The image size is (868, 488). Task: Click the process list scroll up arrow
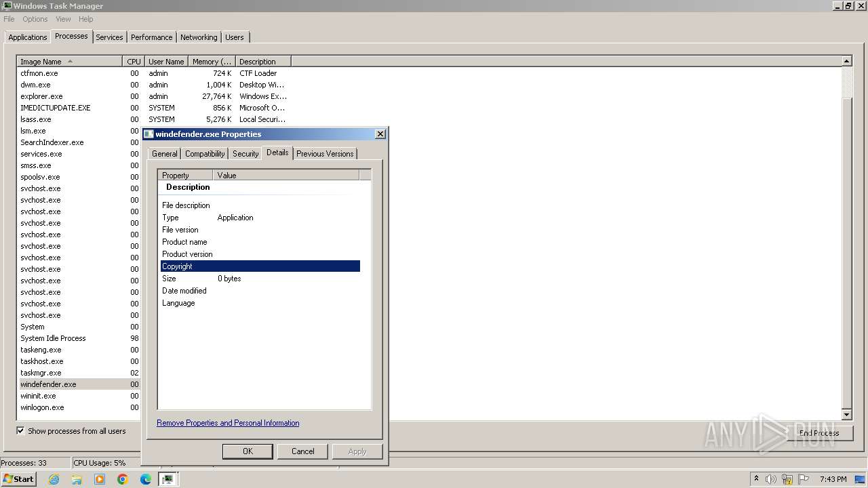pos(846,61)
